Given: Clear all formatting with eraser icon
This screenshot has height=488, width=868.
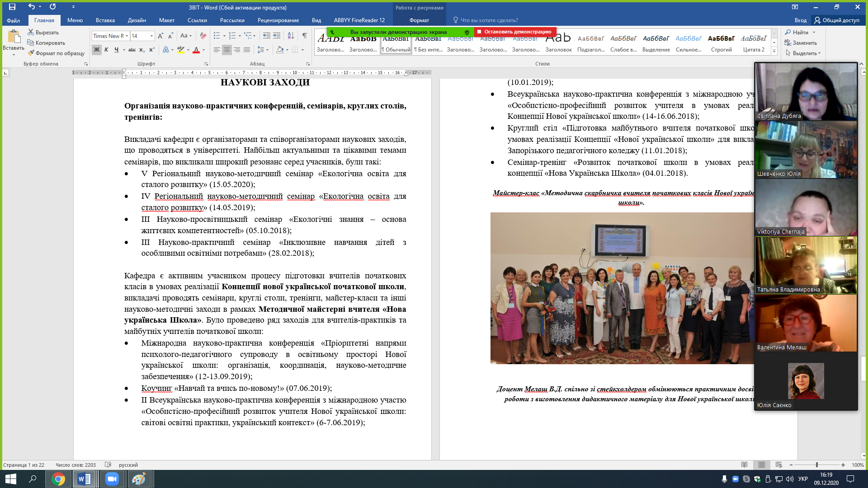Looking at the screenshot, I should point(203,36).
